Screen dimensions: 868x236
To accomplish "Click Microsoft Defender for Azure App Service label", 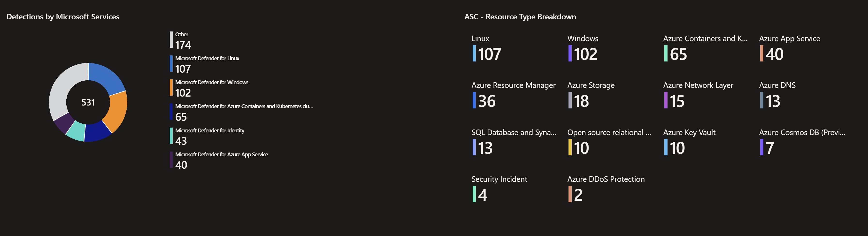I will pos(221,154).
